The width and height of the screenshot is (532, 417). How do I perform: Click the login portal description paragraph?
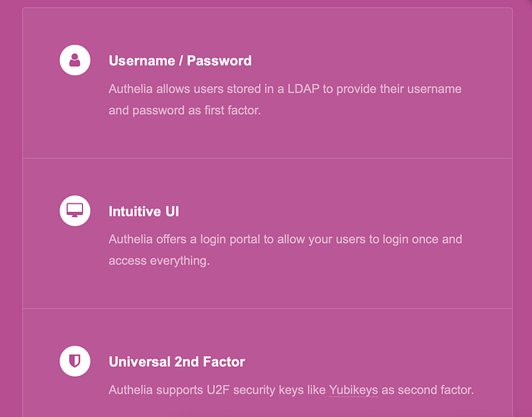[285, 250]
